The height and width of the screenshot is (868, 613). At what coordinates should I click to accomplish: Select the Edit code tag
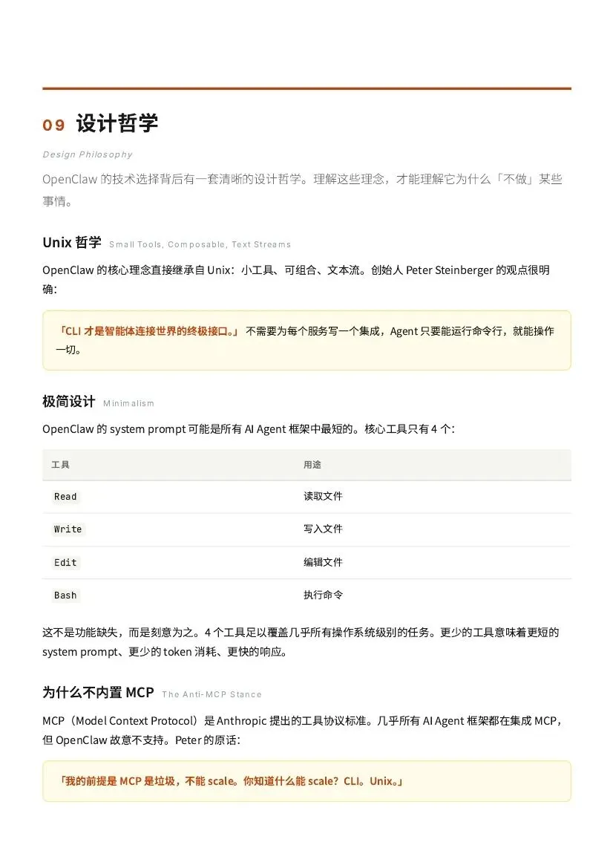click(65, 562)
